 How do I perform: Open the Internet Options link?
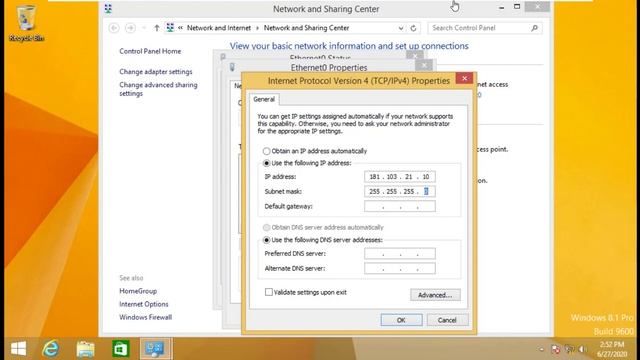click(x=144, y=304)
